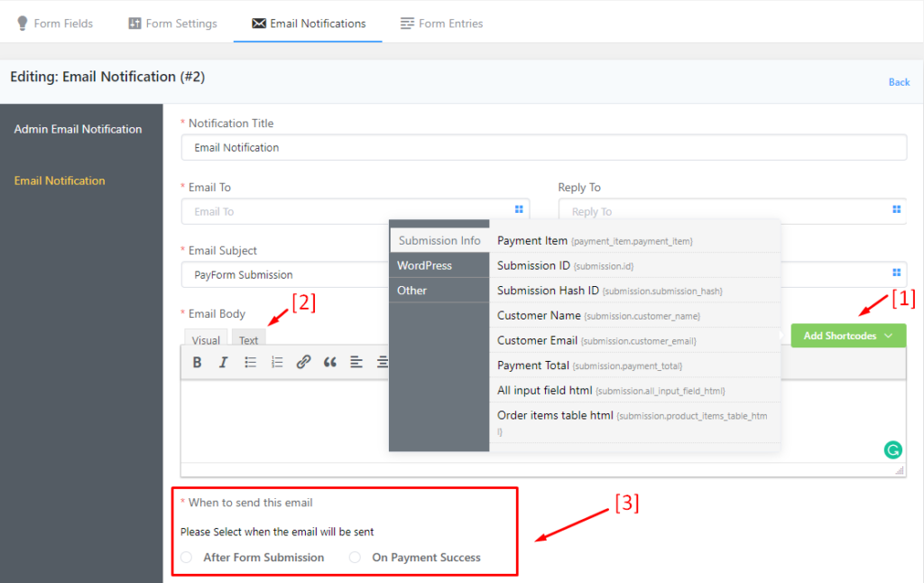Choose Customer Email shortcode from list
The height and width of the screenshot is (583, 924).
pyautogui.click(x=537, y=340)
